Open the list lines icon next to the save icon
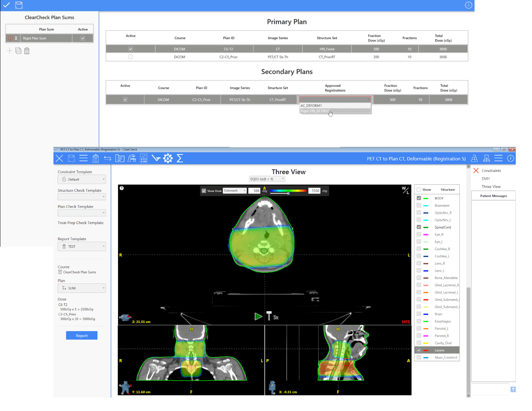The width and height of the screenshot is (532, 411). (x=84, y=158)
